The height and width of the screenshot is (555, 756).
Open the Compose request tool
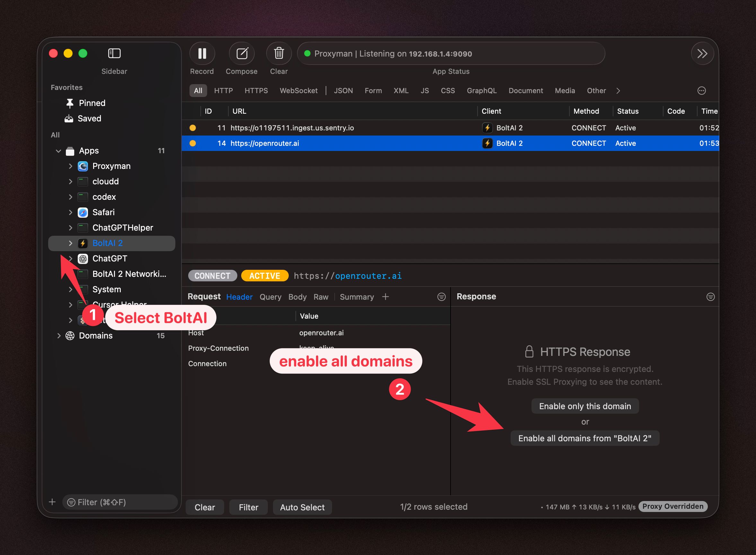pyautogui.click(x=242, y=53)
